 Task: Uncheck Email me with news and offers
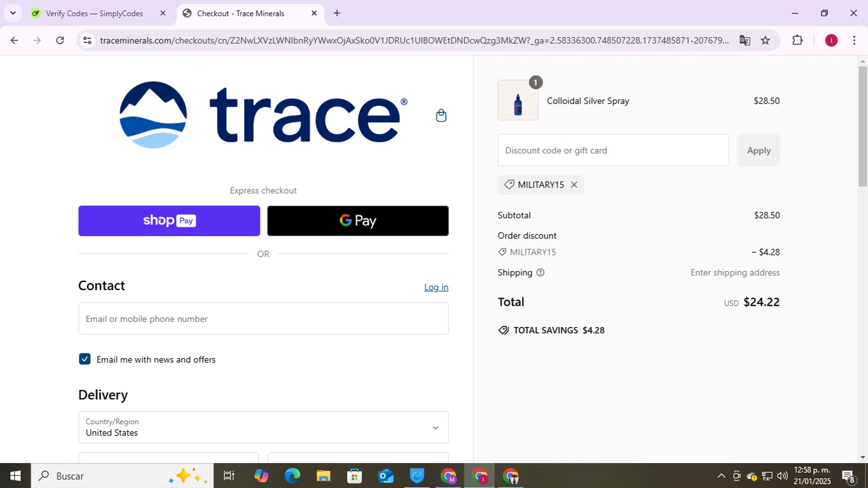84,359
